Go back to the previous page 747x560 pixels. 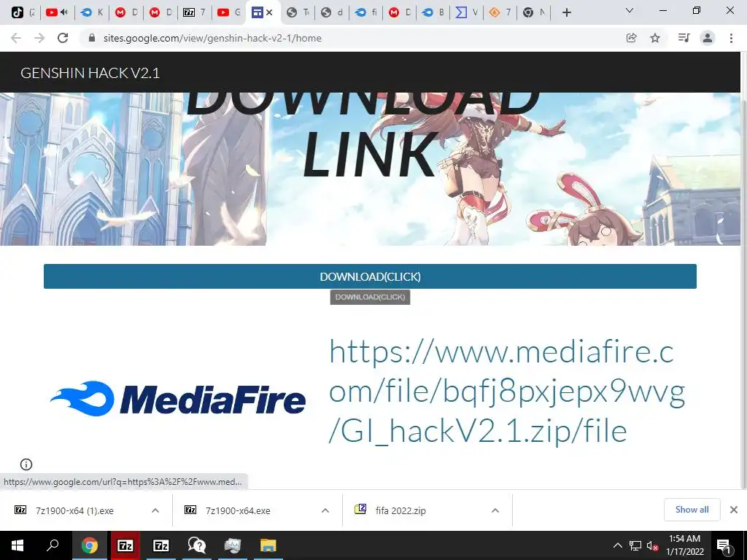16,38
